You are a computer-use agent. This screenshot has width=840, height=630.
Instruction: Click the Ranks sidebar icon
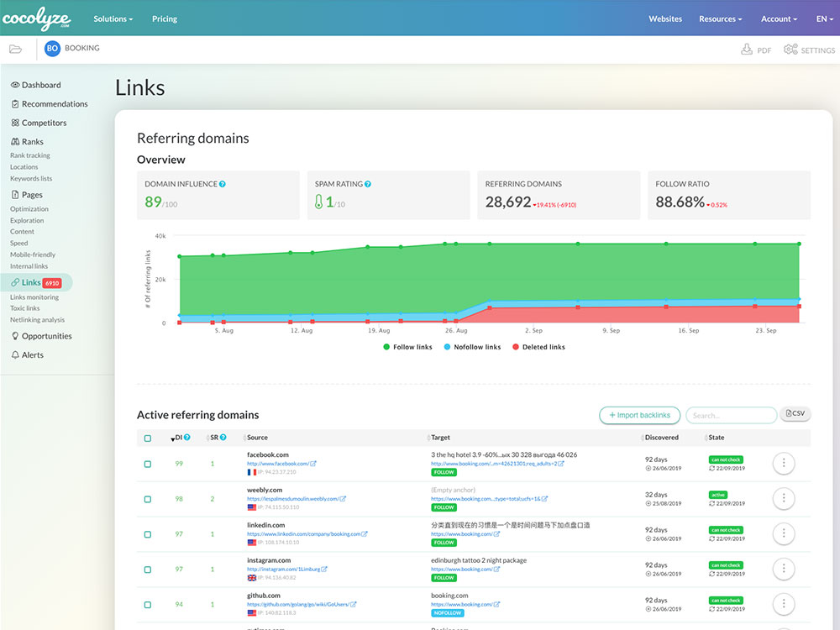pyautogui.click(x=15, y=141)
